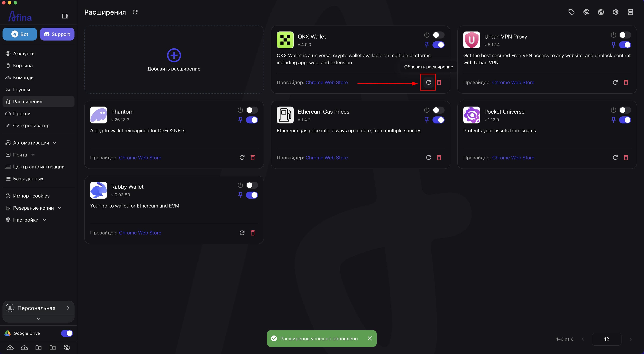
Task: Delete the OKX Wallet extension
Action: coord(439,82)
